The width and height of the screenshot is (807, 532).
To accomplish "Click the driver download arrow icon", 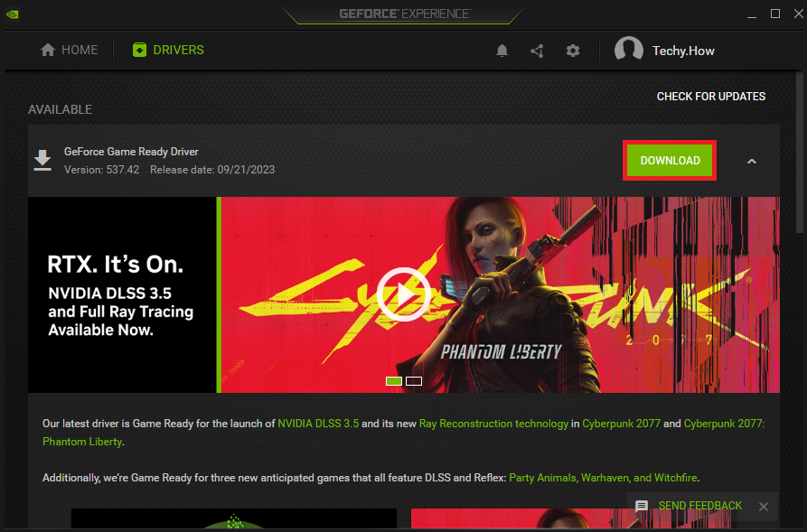I will 42,159.
